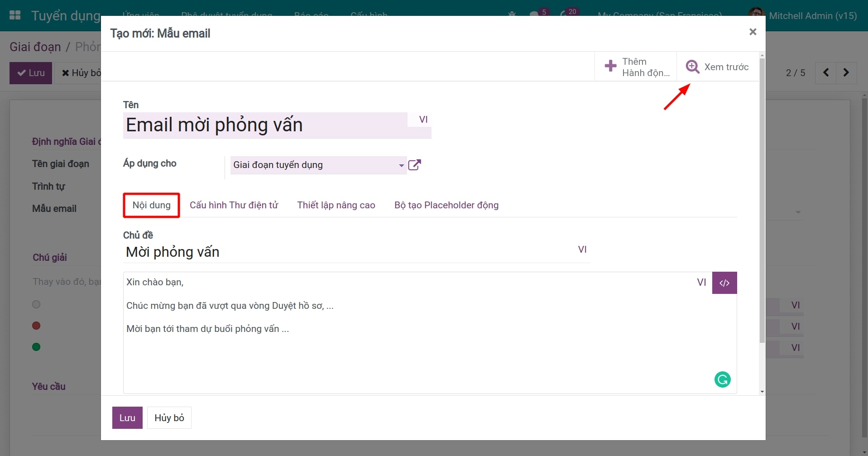Click the Chủ đề field containing Mời phỏng vấn
The width and height of the screenshot is (868, 456).
272,252
